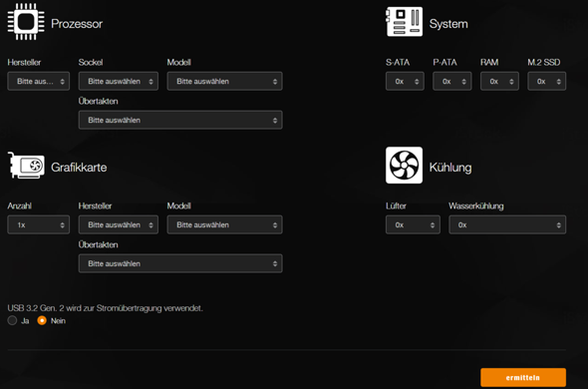Open the Lüfter count dropdown

pos(413,224)
